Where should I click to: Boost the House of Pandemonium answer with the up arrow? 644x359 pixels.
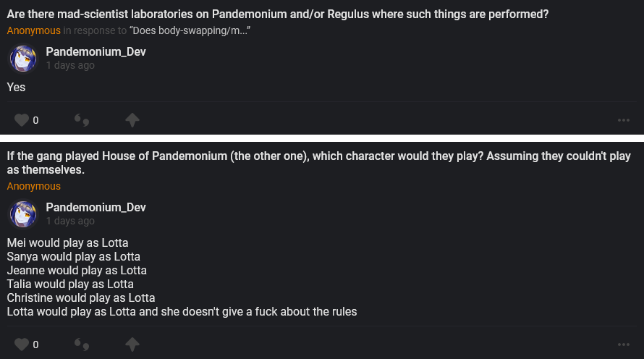[132, 345]
